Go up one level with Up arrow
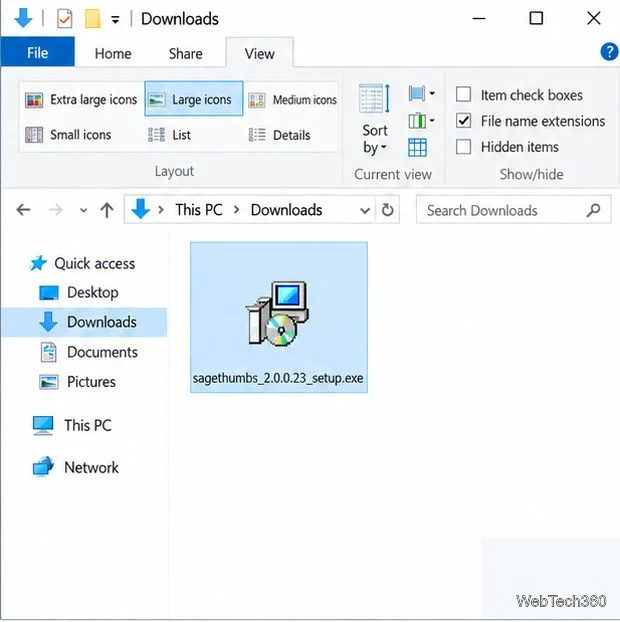620x622 pixels. 107,210
